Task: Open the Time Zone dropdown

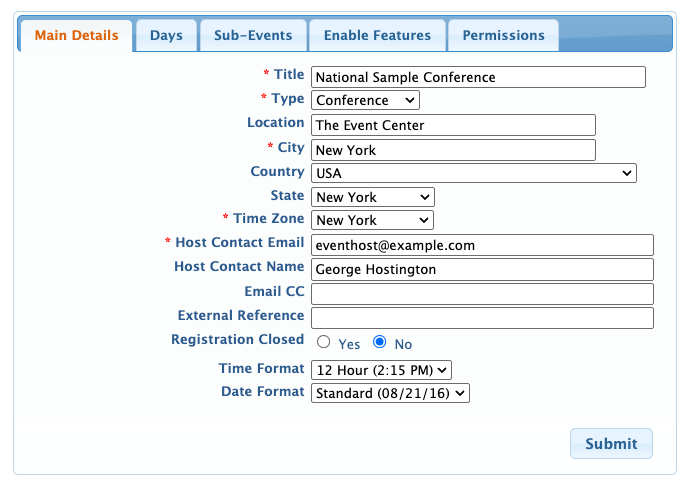Action: tap(372, 220)
